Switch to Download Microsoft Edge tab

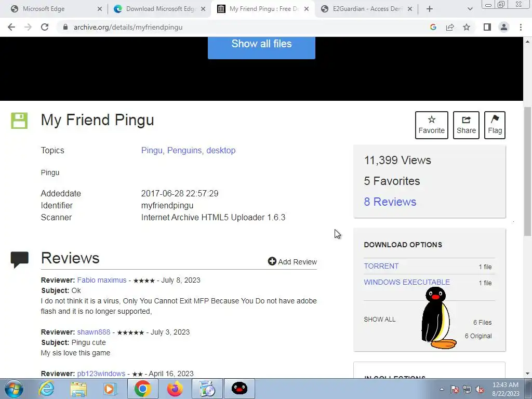[161, 9]
